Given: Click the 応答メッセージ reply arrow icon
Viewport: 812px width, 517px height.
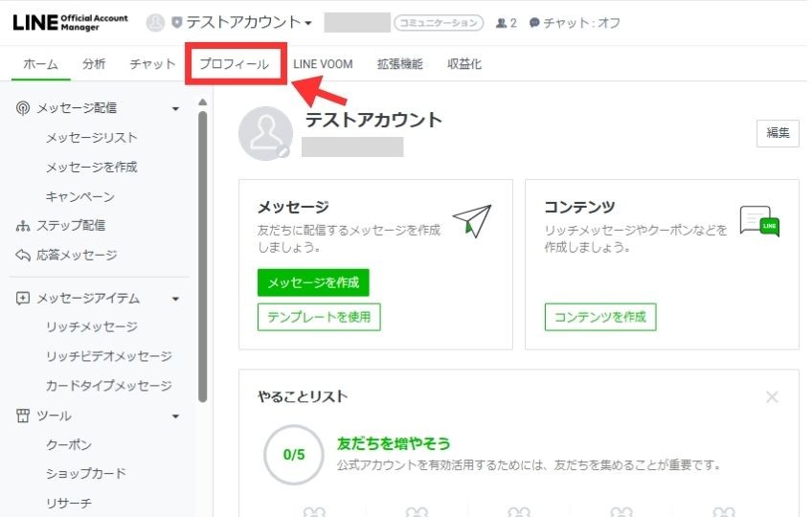Looking at the screenshot, I should 23,255.
